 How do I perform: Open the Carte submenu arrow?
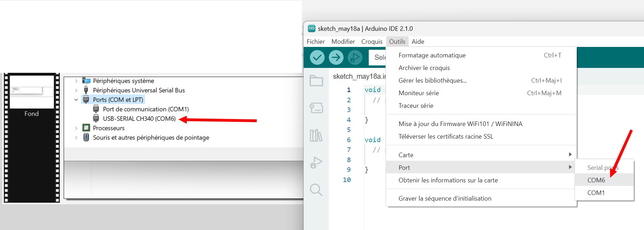click(570, 154)
